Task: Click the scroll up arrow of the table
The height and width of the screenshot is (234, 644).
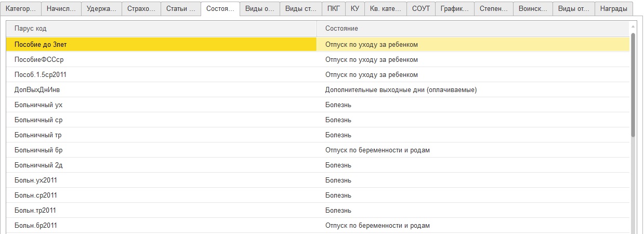Action: pyautogui.click(x=633, y=26)
